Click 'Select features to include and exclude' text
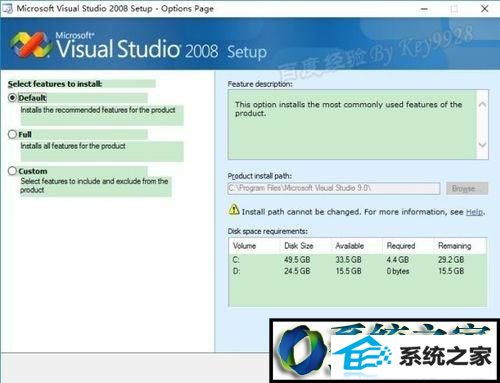The height and width of the screenshot is (383, 500). [94, 185]
